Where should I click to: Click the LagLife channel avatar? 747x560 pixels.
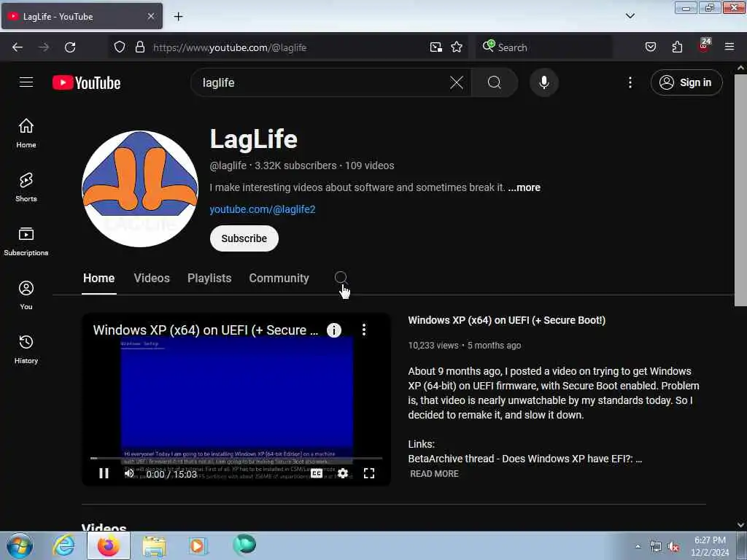pos(140,189)
